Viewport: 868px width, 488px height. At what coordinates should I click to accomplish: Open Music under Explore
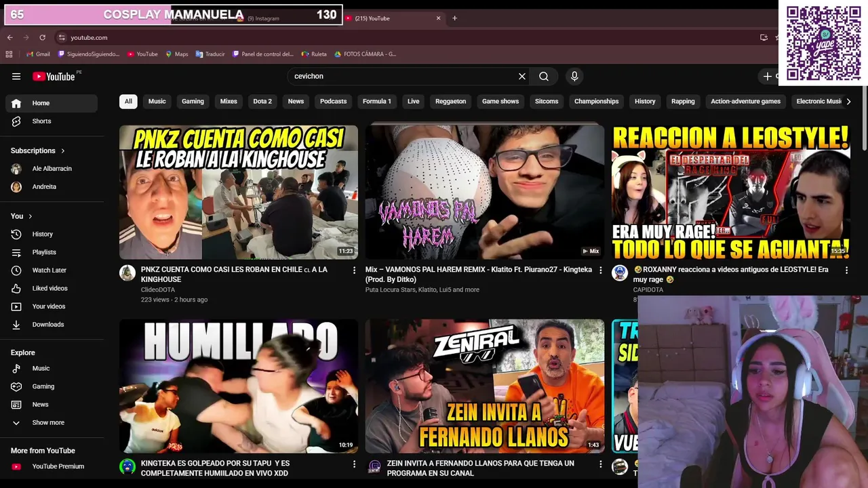52,369
